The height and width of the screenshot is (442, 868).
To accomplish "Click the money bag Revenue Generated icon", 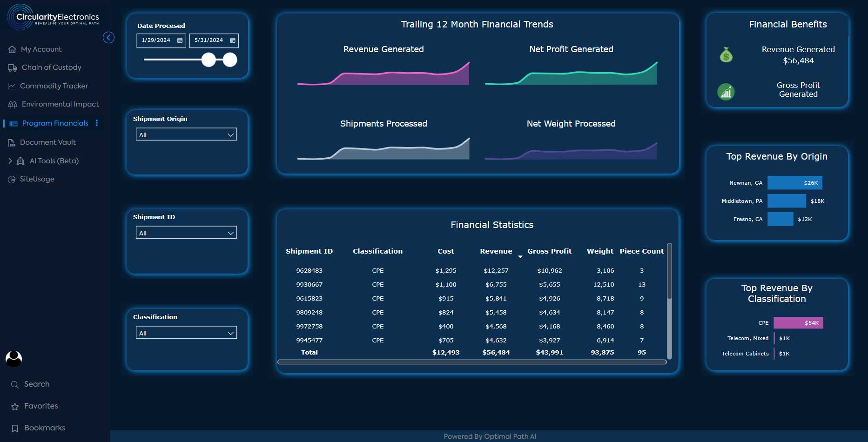I will pyautogui.click(x=726, y=55).
